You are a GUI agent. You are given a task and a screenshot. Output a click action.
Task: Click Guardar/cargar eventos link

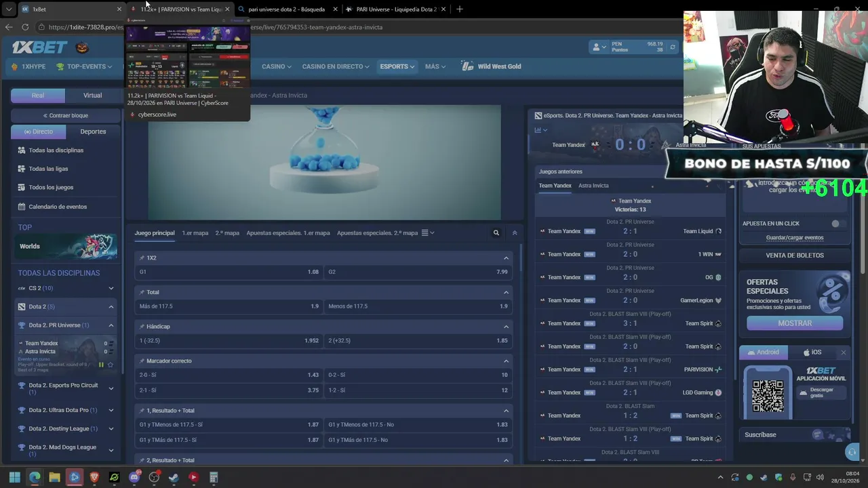pyautogui.click(x=795, y=238)
